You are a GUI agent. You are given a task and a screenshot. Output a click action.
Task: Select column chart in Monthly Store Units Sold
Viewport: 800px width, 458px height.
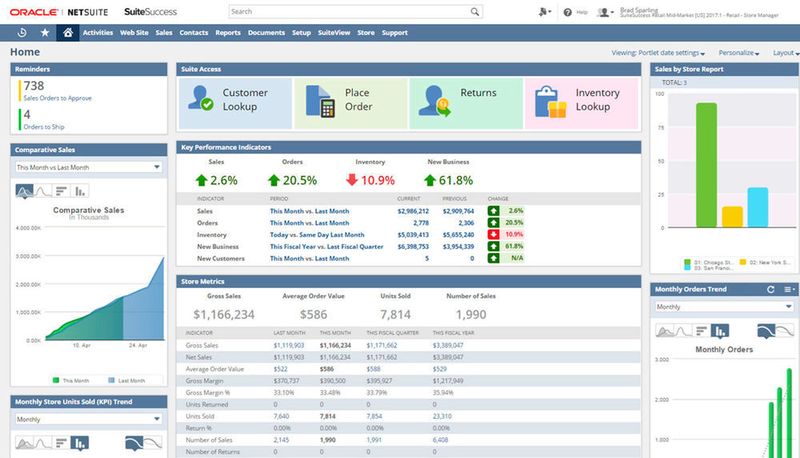80,443
